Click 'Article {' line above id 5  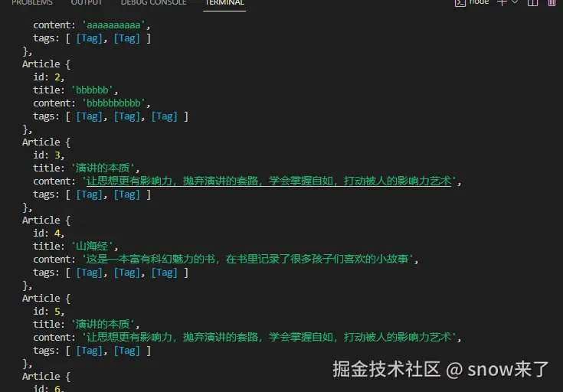(46, 299)
